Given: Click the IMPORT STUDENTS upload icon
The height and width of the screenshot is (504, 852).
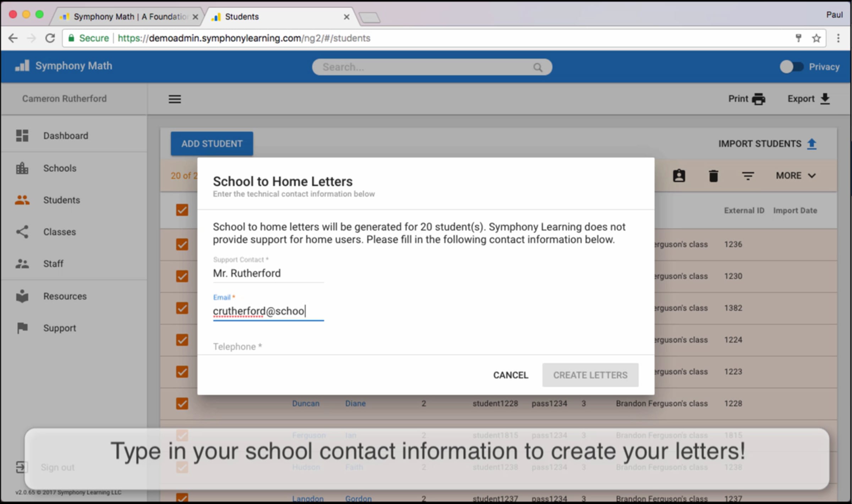Looking at the screenshot, I should tap(812, 144).
